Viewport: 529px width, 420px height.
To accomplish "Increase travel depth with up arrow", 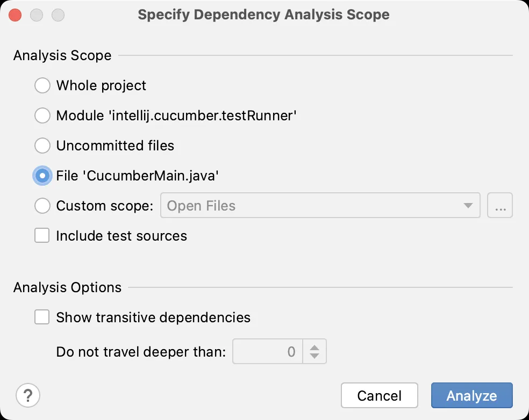I will [x=315, y=347].
